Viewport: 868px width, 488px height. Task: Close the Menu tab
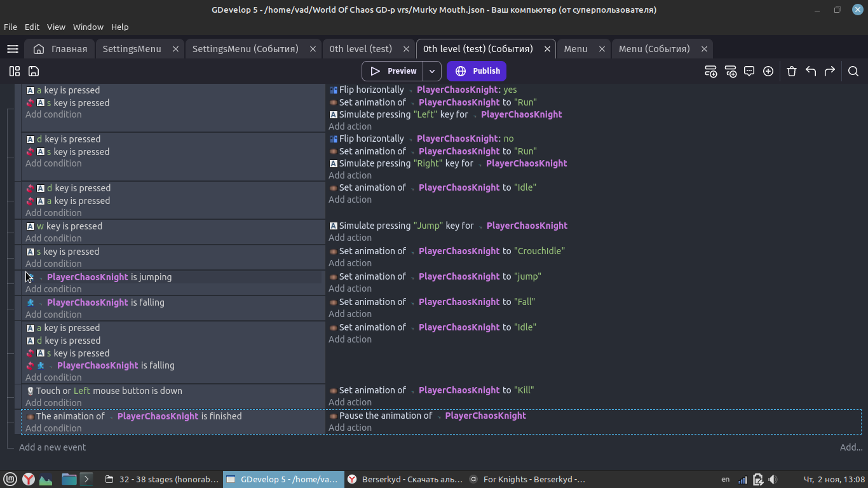(602, 49)
